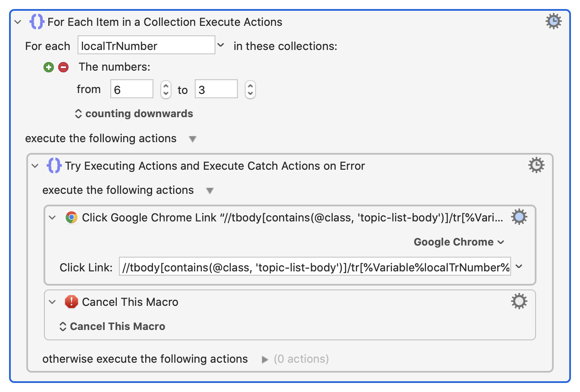
Task: Click 'in these collections:' label
Action: coord(285,46)
